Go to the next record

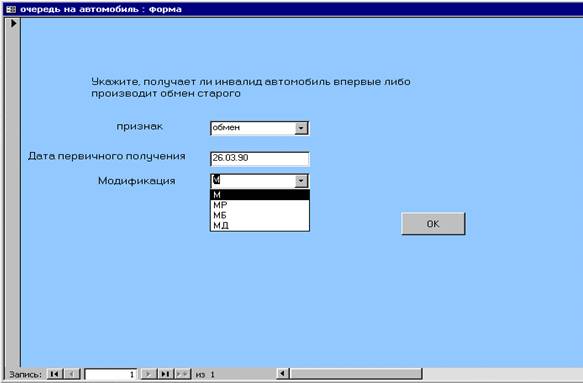pos(148,374)
